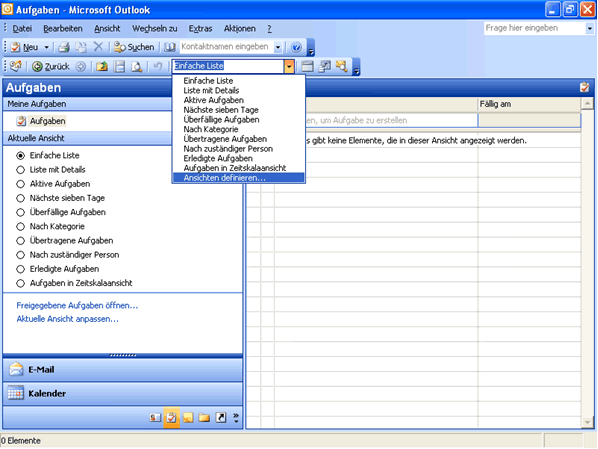The width and height of the screenshot is (598, 449).
Task: Open the Datei menu
Action: pos(22,29)
